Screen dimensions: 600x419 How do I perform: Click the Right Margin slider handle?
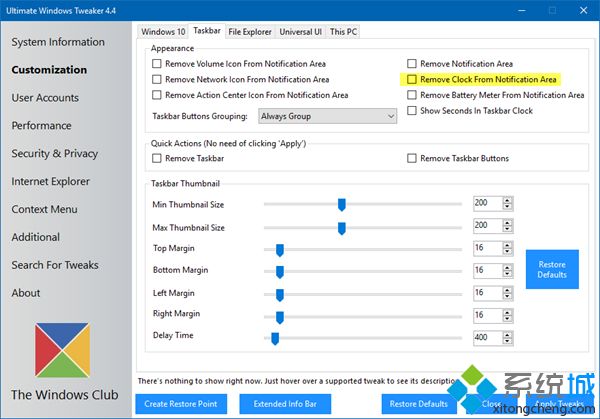coord(280,317)
